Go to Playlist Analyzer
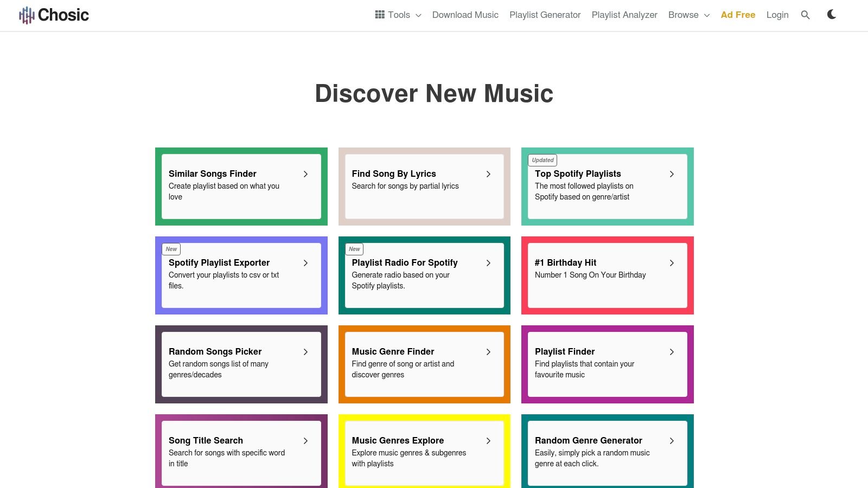Viewport: 868px width, 488px height. pos(624,15)
